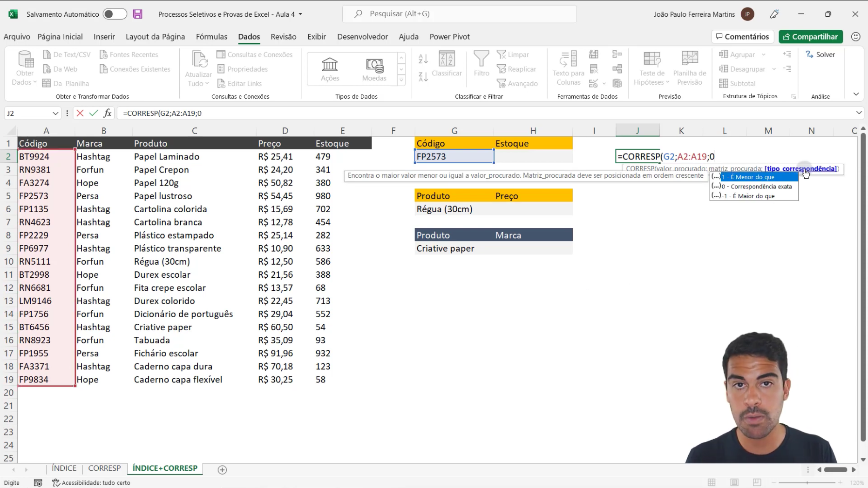868x488 pixels.
Task: Open the Comentários pane
Action: pyautogui.click(x=742, y=37)
